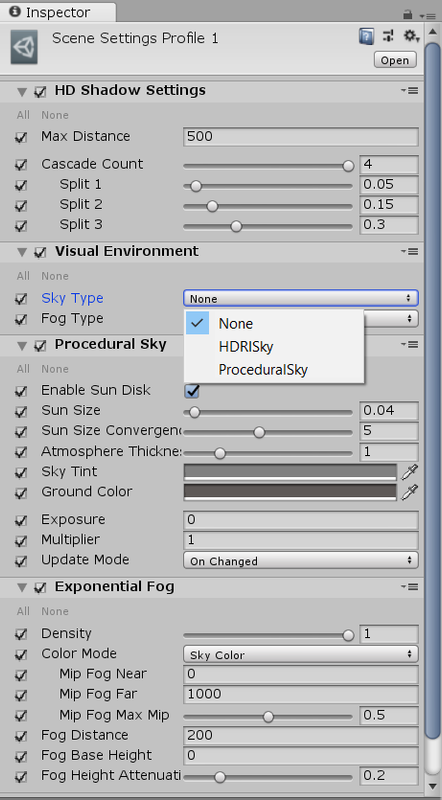Open the Update Mode dropdown
Viewport: 442px width, 800px height.
coord(301,561)
